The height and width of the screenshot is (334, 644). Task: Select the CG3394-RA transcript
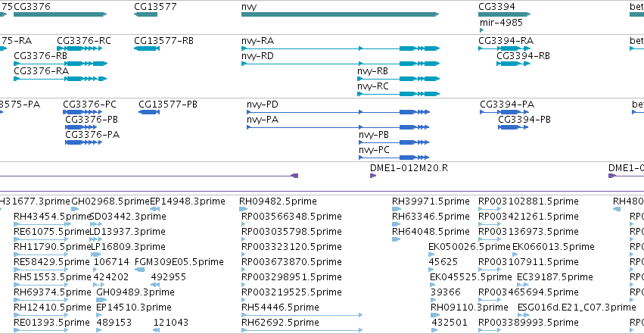click(x=504, y=48)
